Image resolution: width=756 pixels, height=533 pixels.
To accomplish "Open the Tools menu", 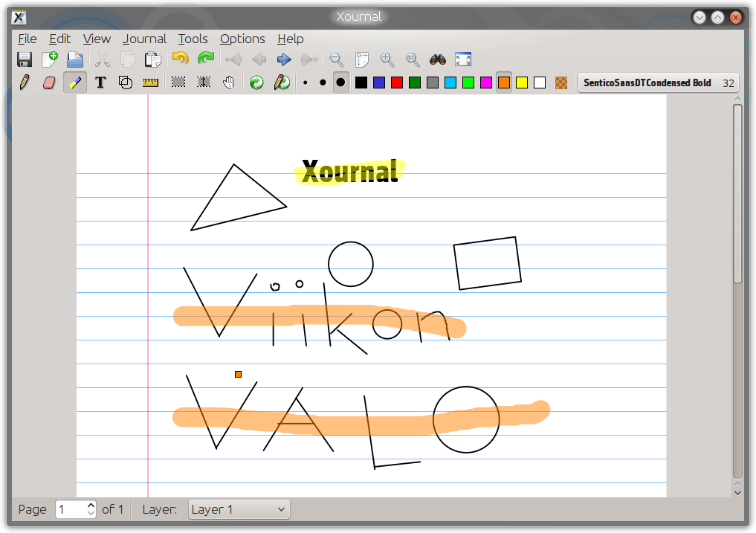I will tap(193, 39).
